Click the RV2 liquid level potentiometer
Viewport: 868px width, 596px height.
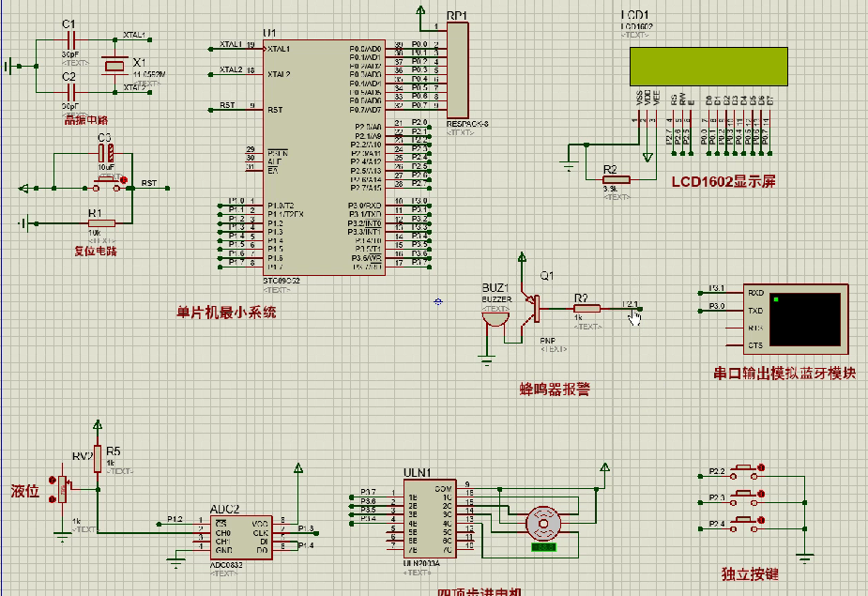click(x=64, y=488)
